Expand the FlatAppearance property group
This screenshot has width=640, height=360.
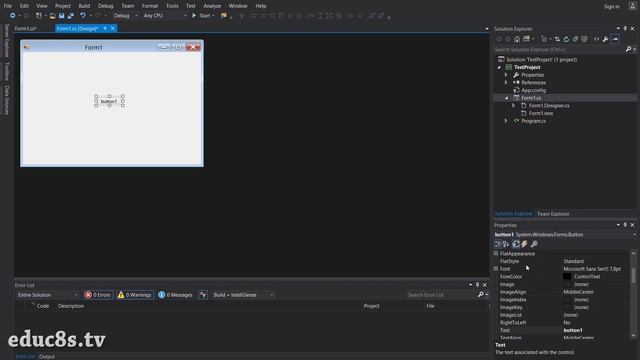click(496, 253)
